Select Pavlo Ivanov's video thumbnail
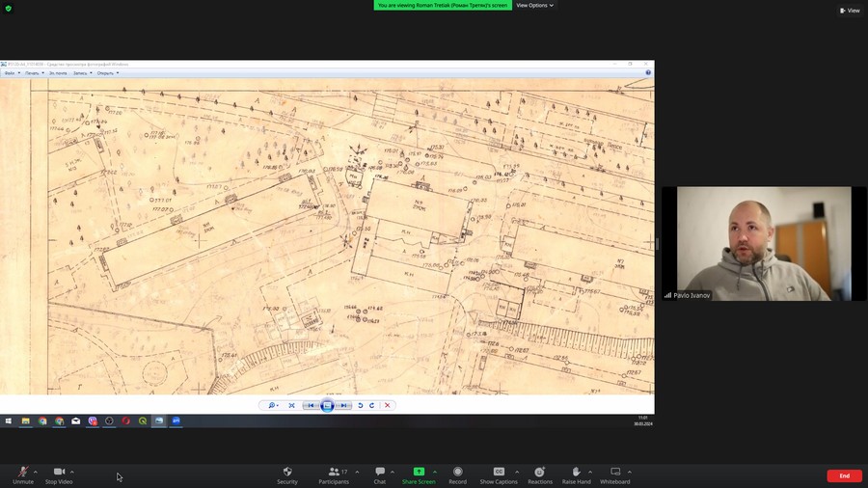This screenshot has width=868, height=488. pyautogui.click(x=764, y=243)
